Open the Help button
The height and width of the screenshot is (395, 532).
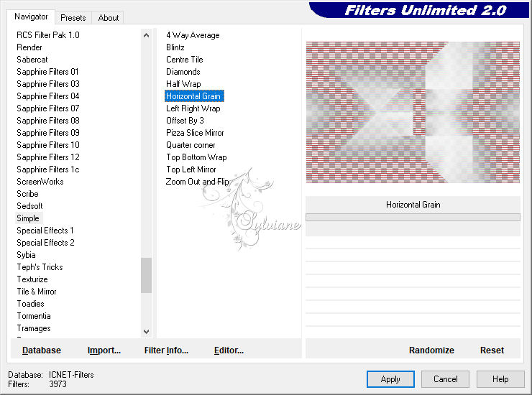tap(500, 379)
